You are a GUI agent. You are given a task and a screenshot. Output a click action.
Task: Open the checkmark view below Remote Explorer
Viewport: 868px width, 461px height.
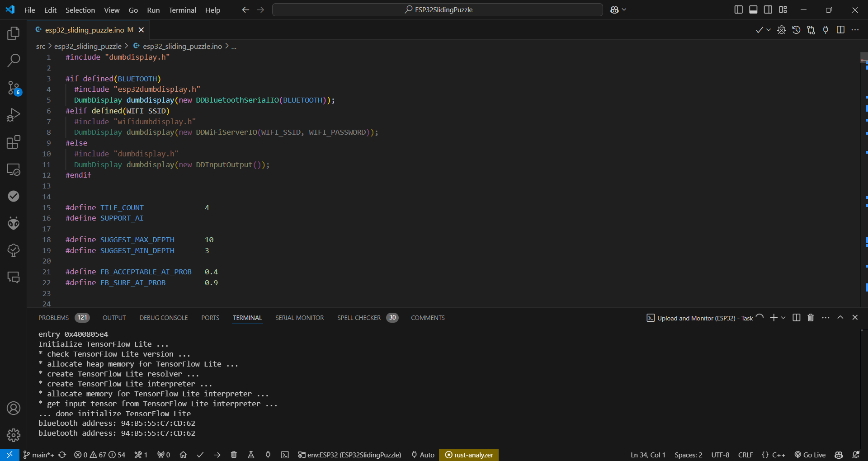[14, 196]
